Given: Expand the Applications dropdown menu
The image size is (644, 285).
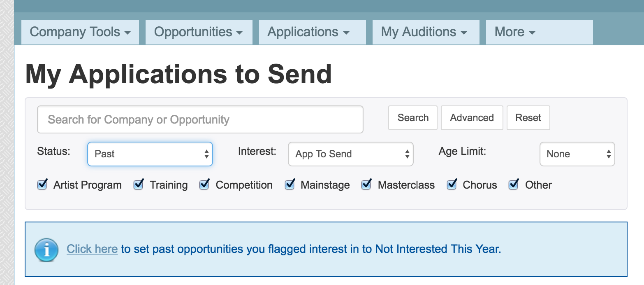Looking at the screenshot, I should coord(312,32).
